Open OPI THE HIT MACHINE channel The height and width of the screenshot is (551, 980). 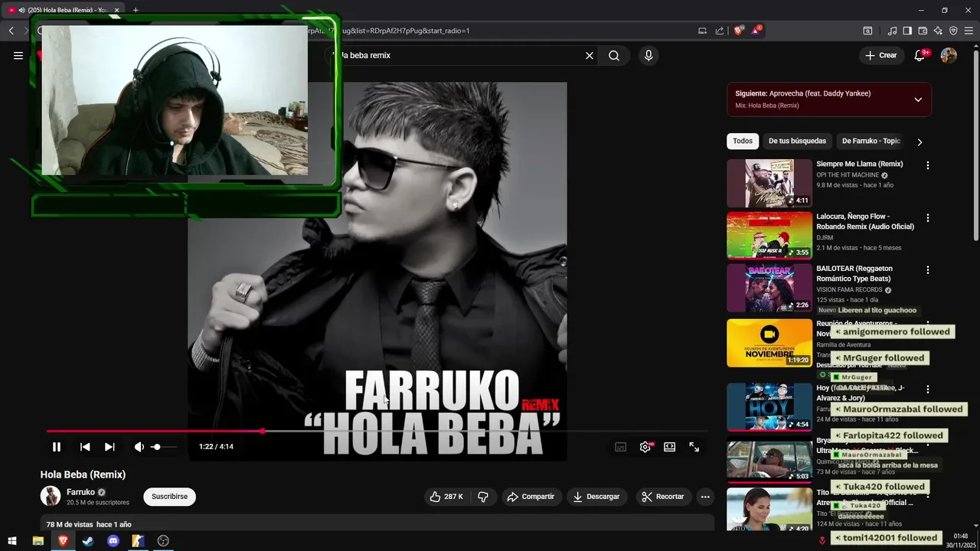tap(848, 175)
